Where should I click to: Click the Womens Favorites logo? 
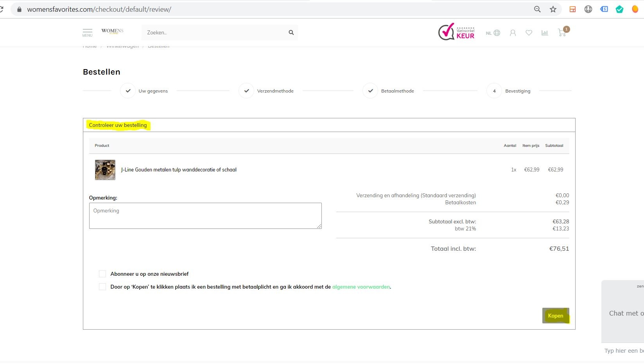(x=112, y=31)
